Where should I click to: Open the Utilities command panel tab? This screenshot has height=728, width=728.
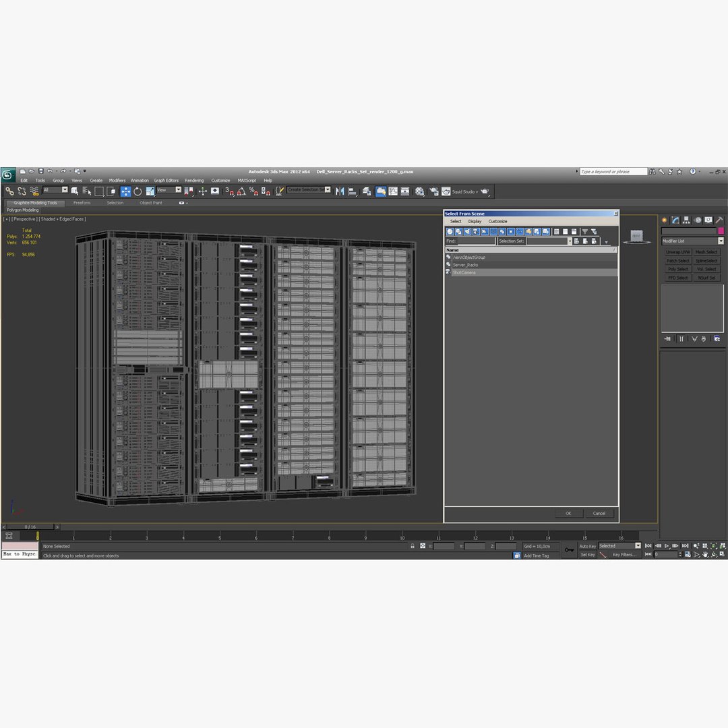(719, 220)
